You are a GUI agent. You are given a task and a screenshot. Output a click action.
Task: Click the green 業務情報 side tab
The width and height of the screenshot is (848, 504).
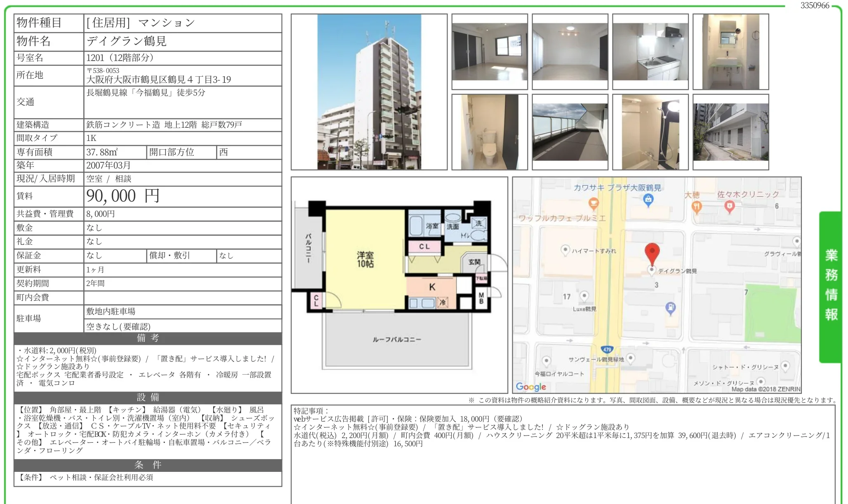click(831, 287)
